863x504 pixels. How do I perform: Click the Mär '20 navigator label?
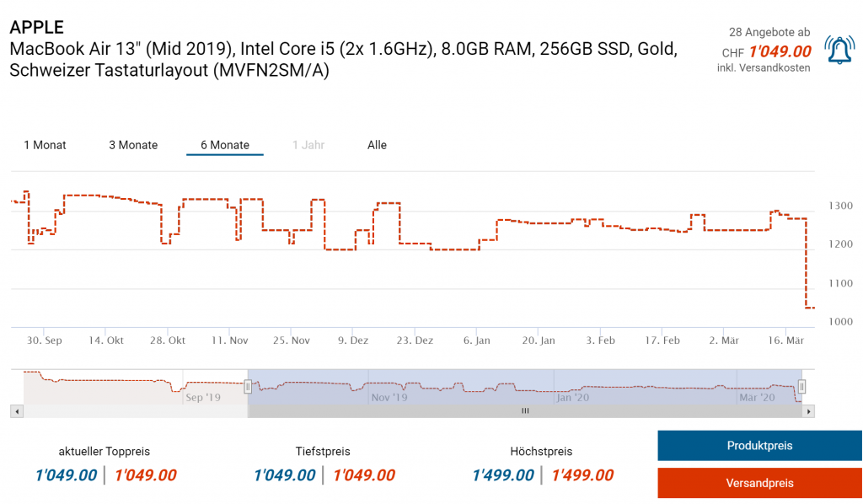pyautogui.click(x=757, y=397)
